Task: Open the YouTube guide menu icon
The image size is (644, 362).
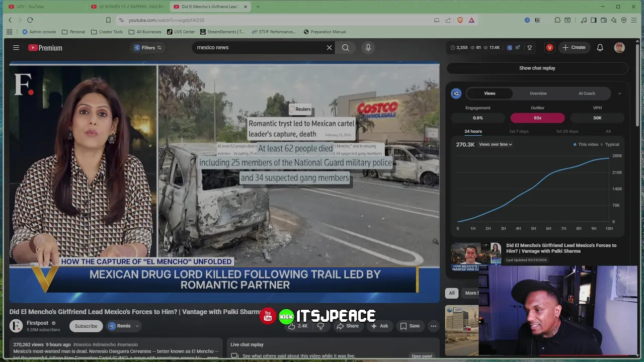Action: point(16,48)
